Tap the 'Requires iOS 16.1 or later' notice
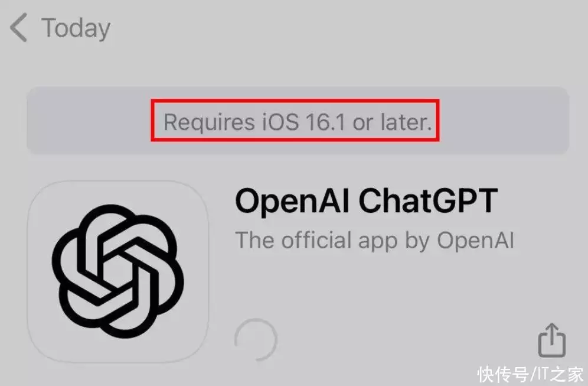 tap(298, 122)
